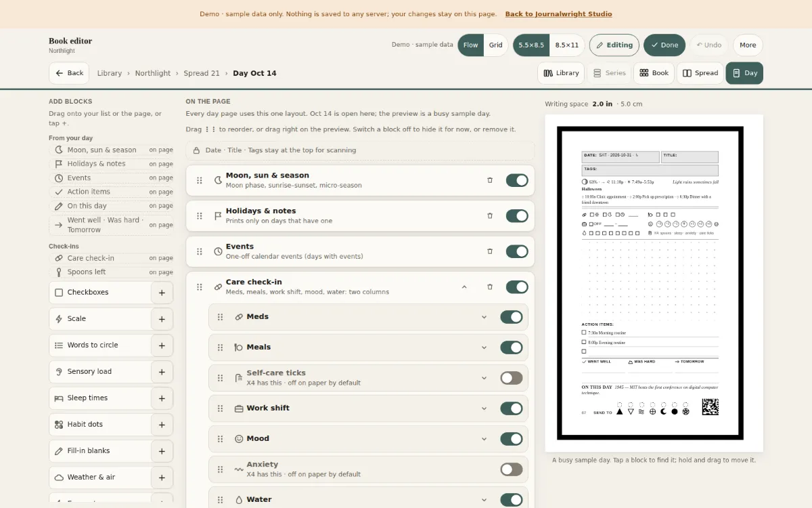Switch to the Library view tab

[x=562, y=73]
